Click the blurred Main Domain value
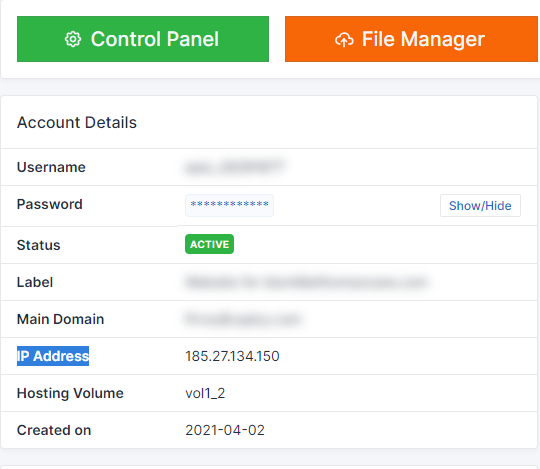Screen dimensions: 540x469 pyautogui.click(x=243, y=319)
